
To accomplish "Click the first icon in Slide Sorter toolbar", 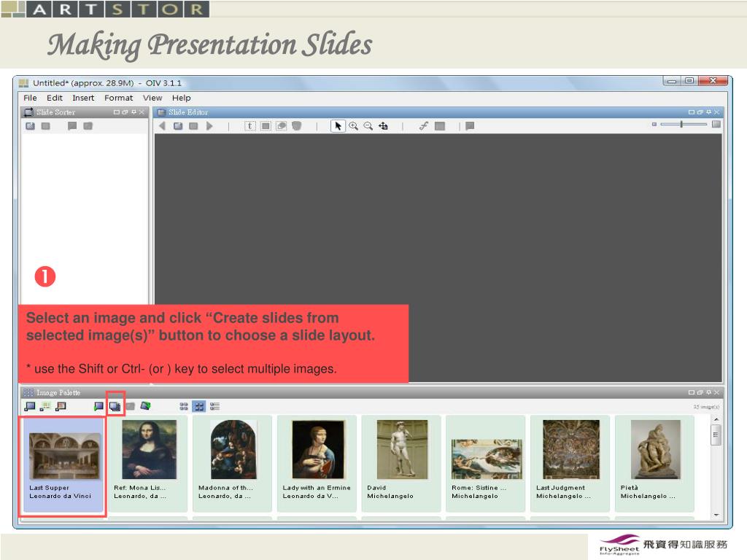I will pyautogui.click(x=31, y=126).
